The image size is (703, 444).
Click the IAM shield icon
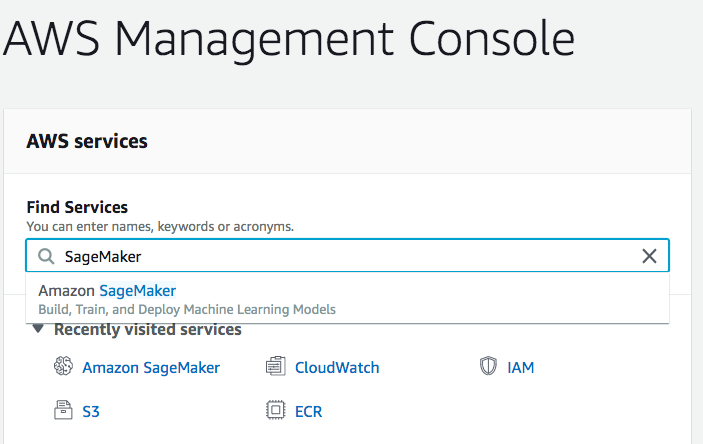point(488,366)
